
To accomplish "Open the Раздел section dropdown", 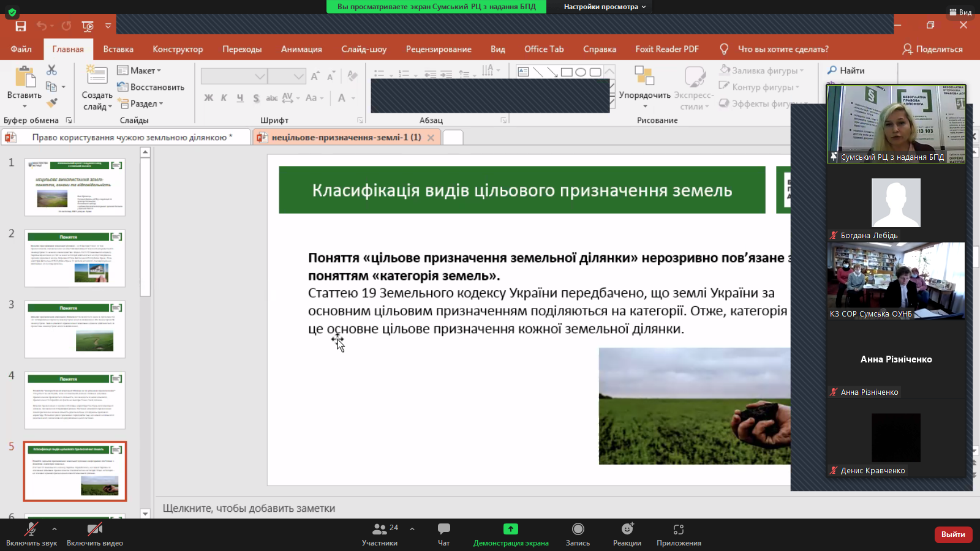I will pos(141,103).
